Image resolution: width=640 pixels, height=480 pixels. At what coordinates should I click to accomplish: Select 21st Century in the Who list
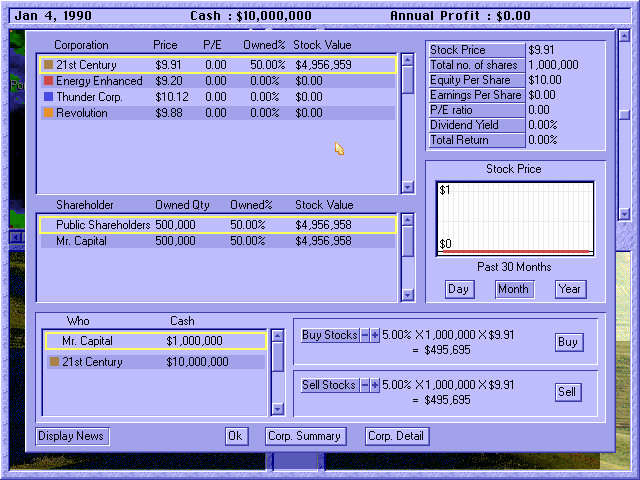click(x=156, y=362)
